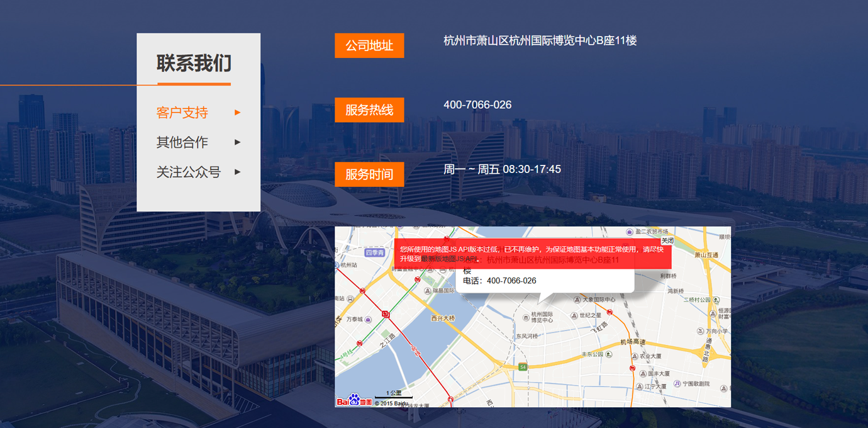The width and height of the screenshot is (868, 428).
Task: Close the map info window with 关闭
Action: coord(667,241)
